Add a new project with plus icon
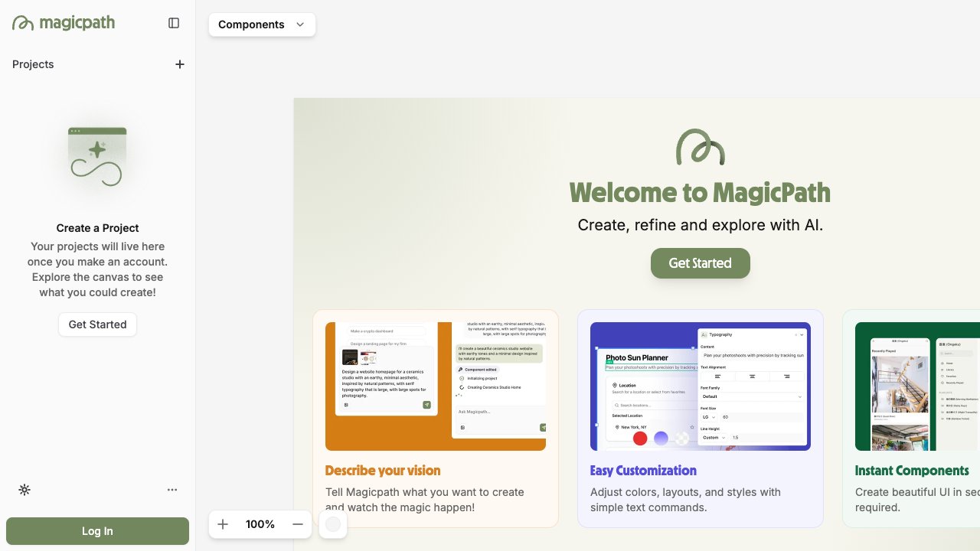 click(180, 64)
